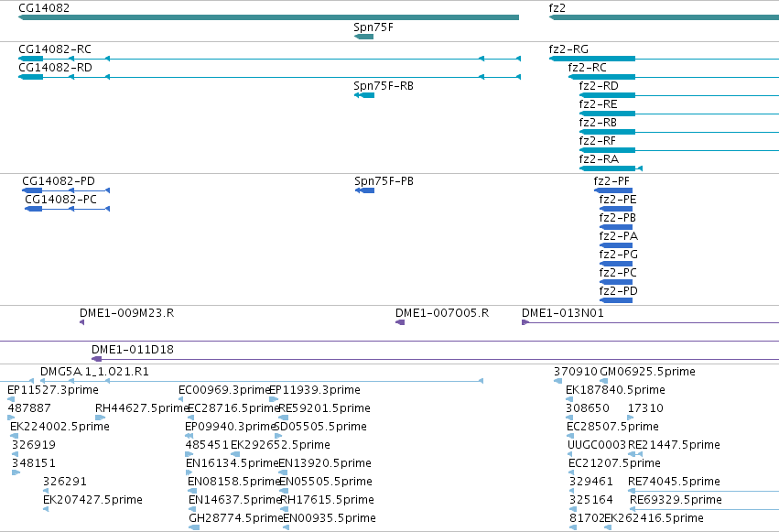Viewport: 779px width, 532px height.
Task: Select EST GM06925.5prime
Action: (603, 381)
